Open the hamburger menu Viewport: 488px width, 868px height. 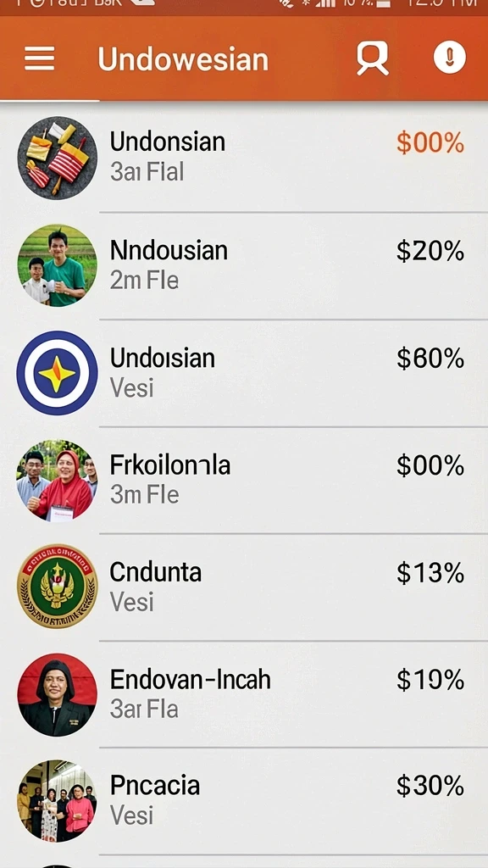(39, 58)
